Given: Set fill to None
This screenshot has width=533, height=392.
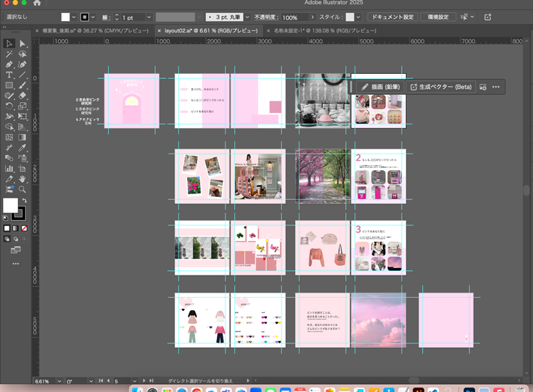Looking at the screenshot, I should click(24, 228).
